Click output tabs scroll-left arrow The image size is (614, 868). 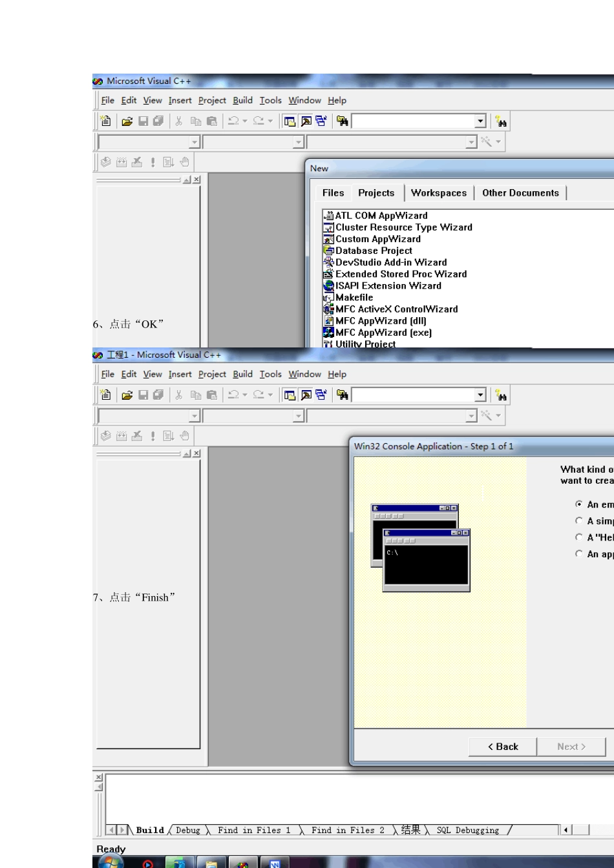tap(111, 830)
